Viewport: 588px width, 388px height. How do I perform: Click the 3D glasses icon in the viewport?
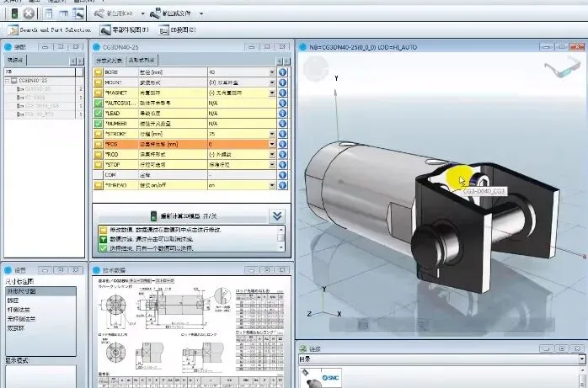tap(561, 66)
